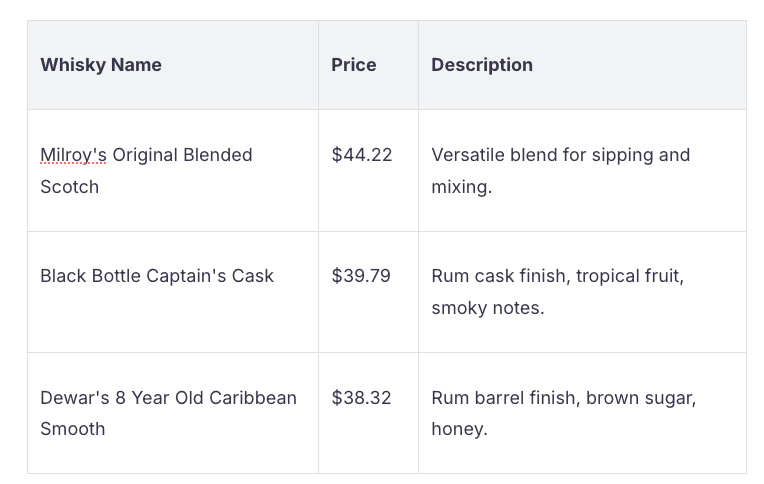Image resolution: width=764 pixels, height=484 pixels.
Task: Click the Whisky Name column header
Action: click(x=101, y=65)
